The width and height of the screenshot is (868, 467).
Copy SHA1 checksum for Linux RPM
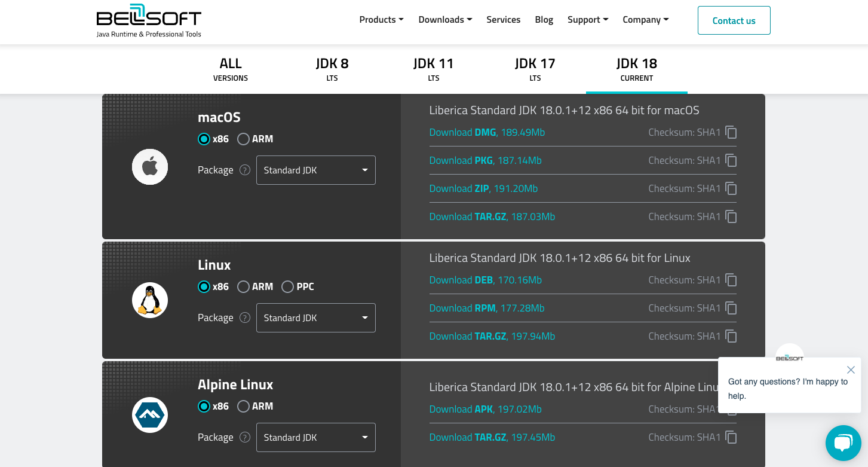coord(731,308)
